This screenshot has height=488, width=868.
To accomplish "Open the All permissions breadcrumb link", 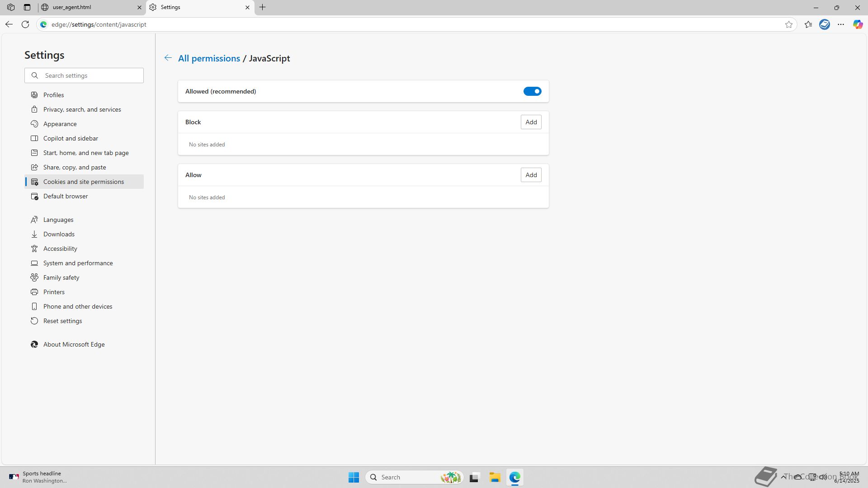I will [209, 58].
